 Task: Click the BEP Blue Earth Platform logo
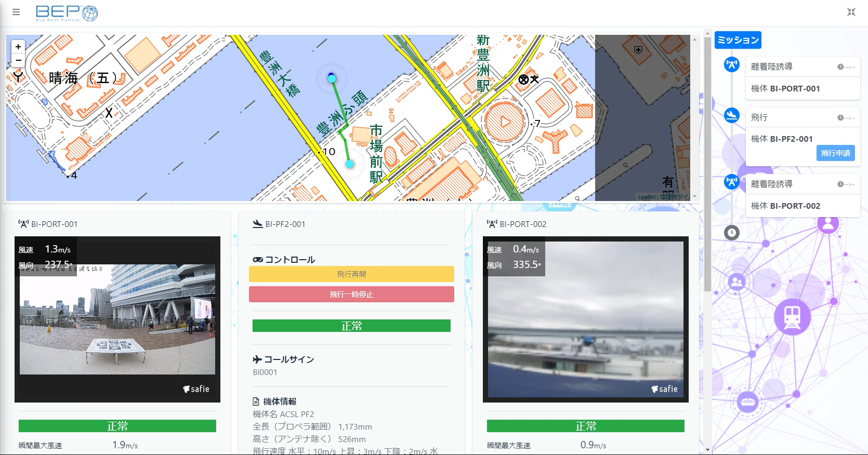[67, 13]
